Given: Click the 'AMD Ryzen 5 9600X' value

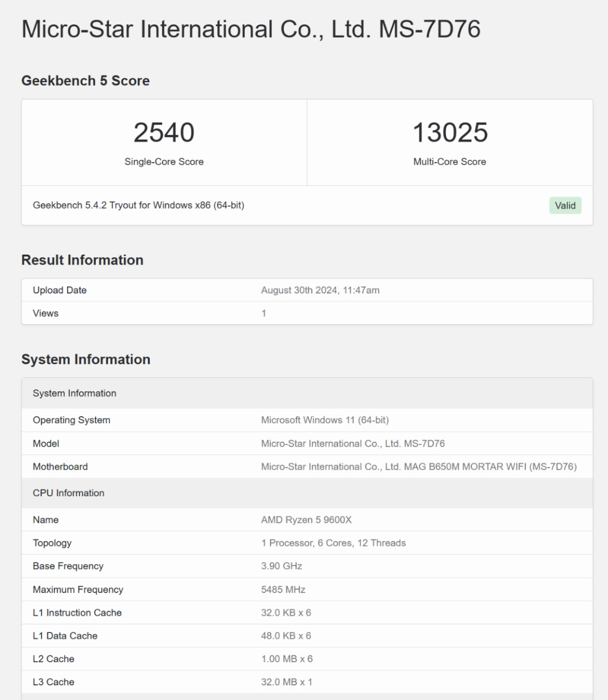Looking at the screenshot, I should 306,520.
